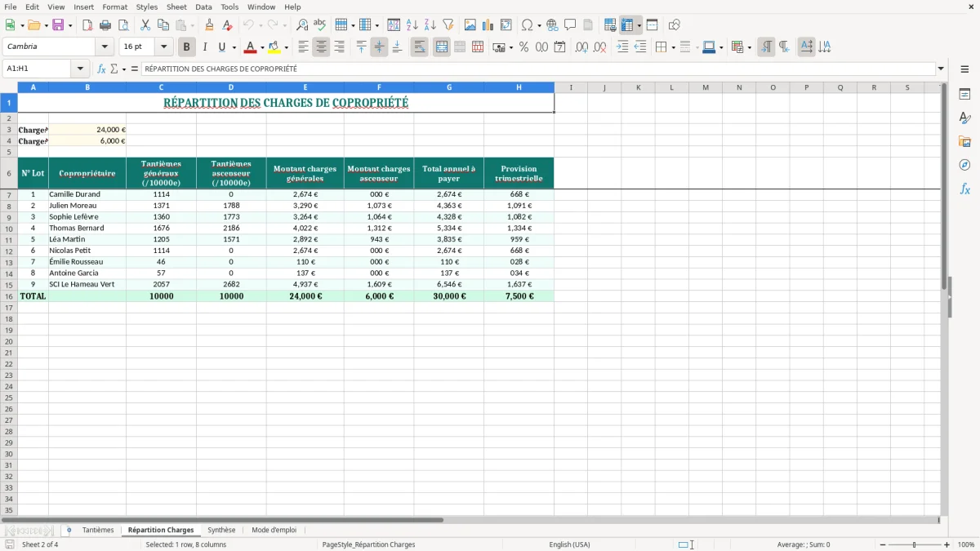Screen dimensions: 980x551
Task: Click Increase Indent icon
Action: [x=622, y=47]
